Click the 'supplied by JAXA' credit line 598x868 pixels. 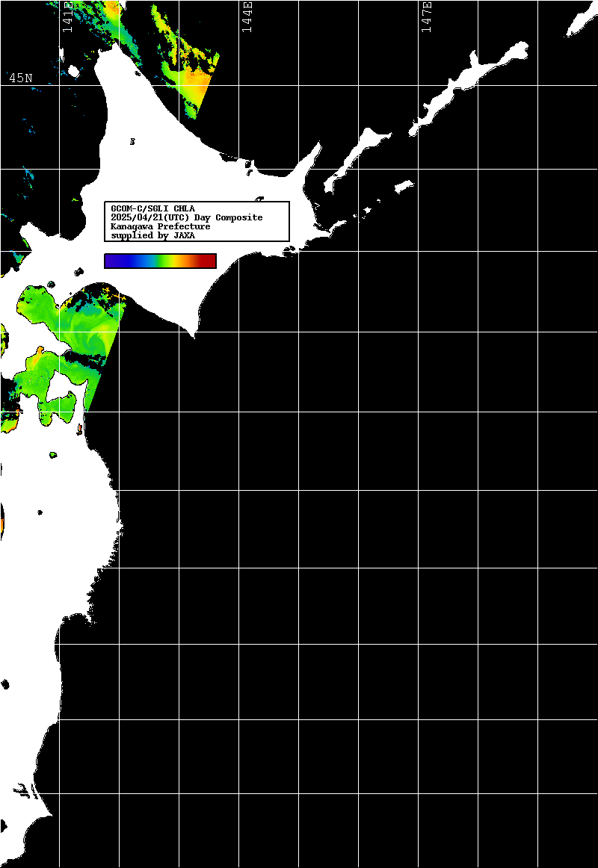pos(152,235)
